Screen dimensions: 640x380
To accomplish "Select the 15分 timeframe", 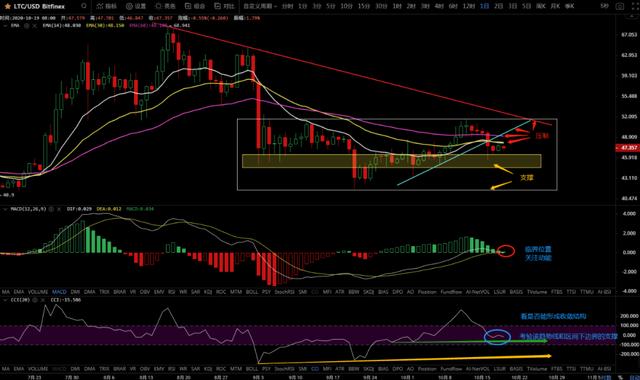I will point(364,6).
